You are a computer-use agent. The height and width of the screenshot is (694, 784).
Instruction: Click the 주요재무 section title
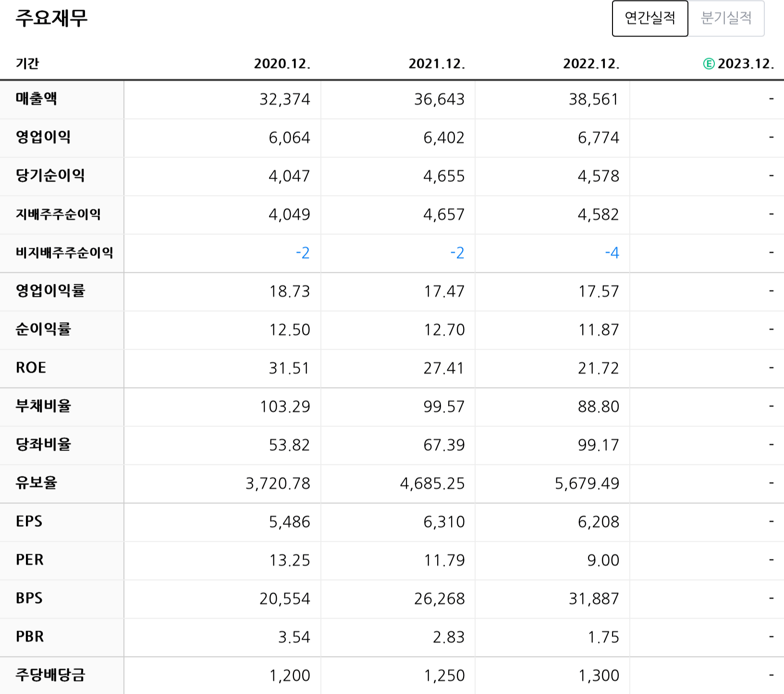(x=51, y=18)
